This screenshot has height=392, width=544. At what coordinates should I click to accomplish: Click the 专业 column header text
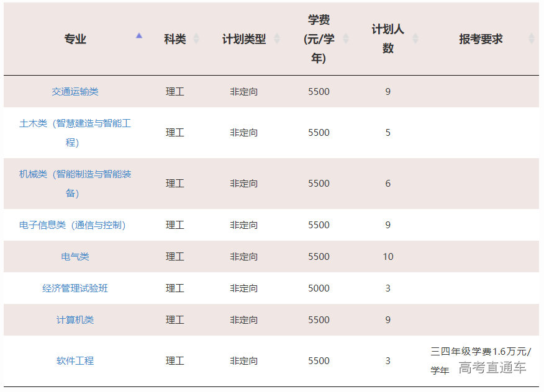point(75,39)
